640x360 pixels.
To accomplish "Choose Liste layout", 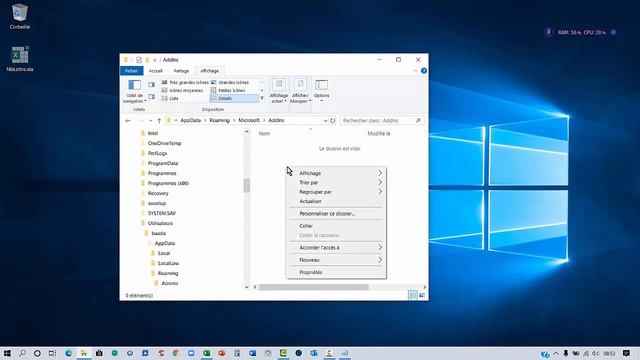I will click(x=170, y=98).
